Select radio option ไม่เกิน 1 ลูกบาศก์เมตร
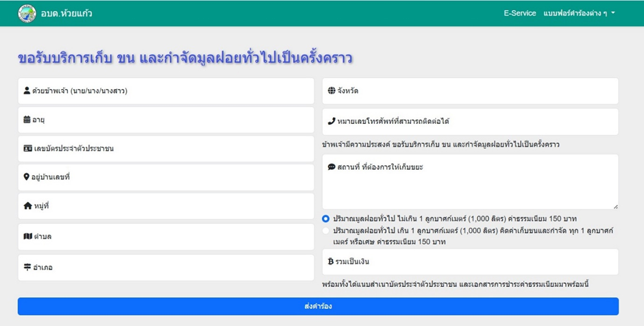 pyautogui.click(x=326, y=218)
